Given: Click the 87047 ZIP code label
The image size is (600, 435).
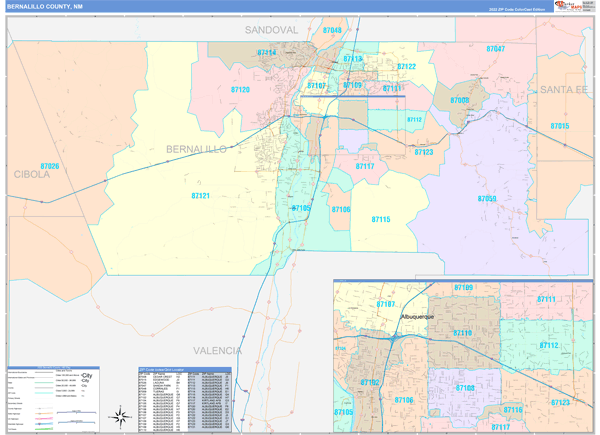Looking at the screenshot, I should 495,49.
